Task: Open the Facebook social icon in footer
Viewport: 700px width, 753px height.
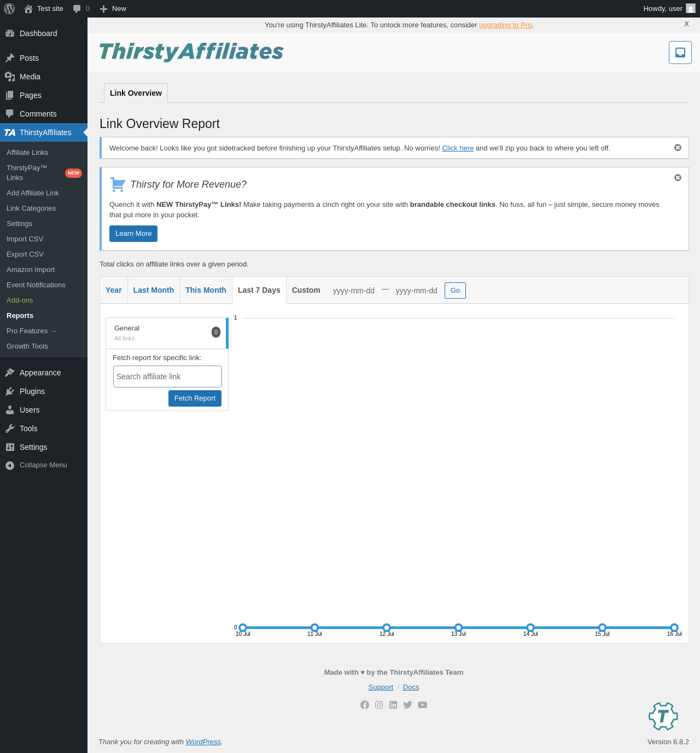Action: pos(365,705)
